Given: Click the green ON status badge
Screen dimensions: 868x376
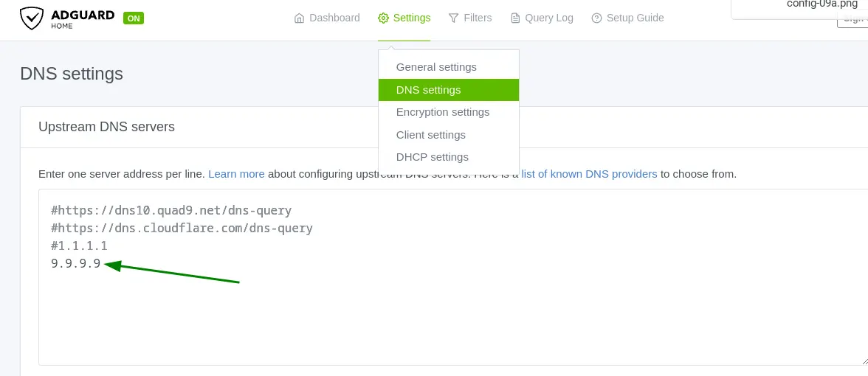Looking at the screenshot, I should [x=134, y=18].
